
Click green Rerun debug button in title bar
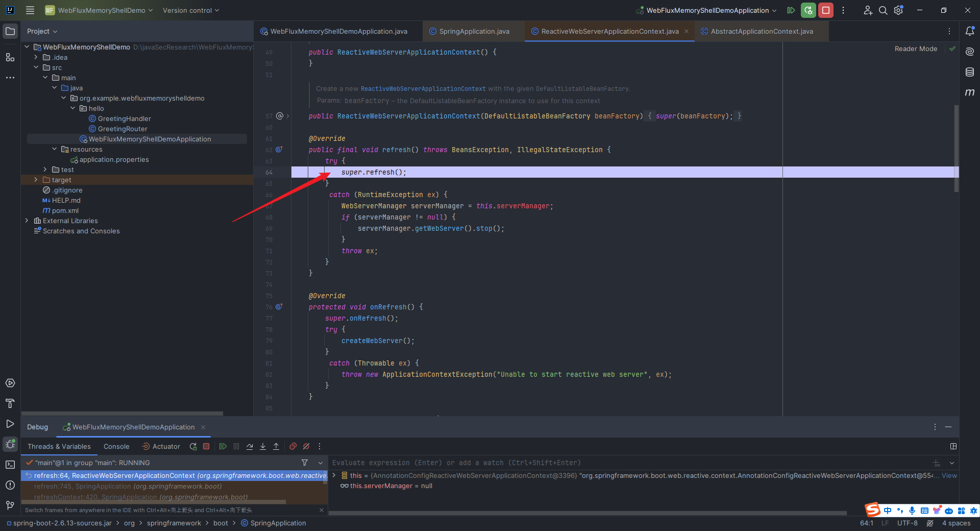tap(808, 10)
